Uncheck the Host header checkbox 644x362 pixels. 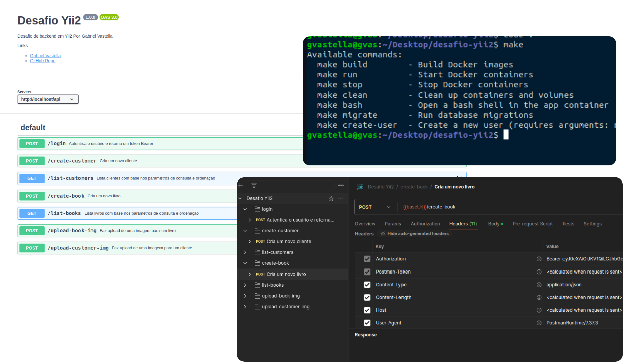(x=367, y=310)
